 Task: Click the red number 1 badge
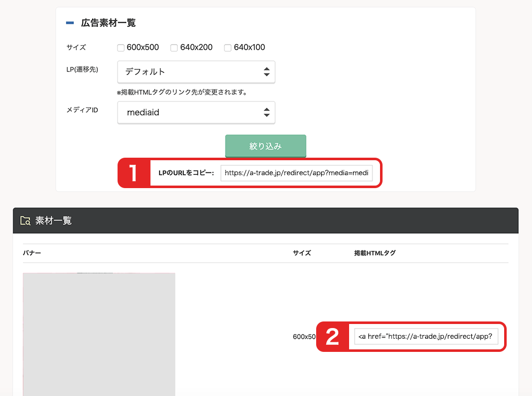134,173
